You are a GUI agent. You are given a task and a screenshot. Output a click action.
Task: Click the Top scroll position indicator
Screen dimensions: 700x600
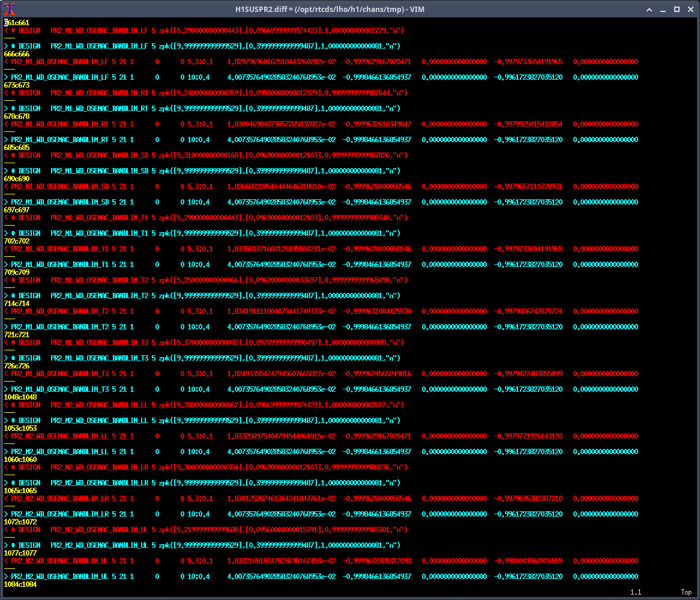[686, 592]
